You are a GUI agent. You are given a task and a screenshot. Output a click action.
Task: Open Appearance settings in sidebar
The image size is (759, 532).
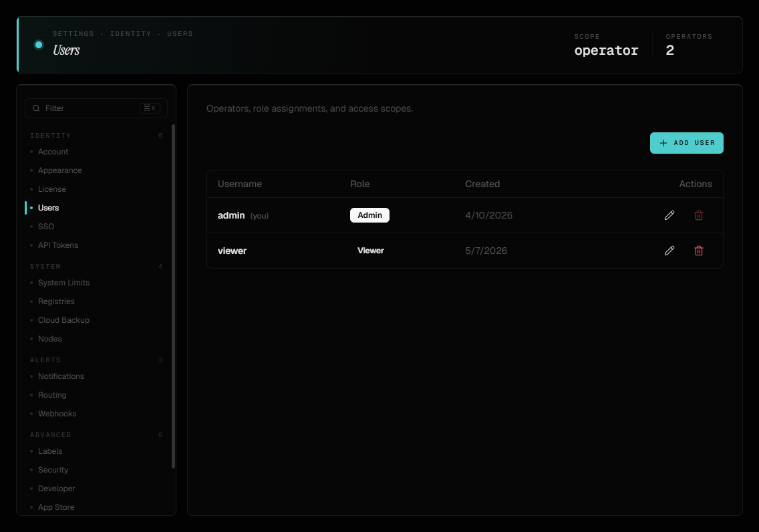coord(59,170)
